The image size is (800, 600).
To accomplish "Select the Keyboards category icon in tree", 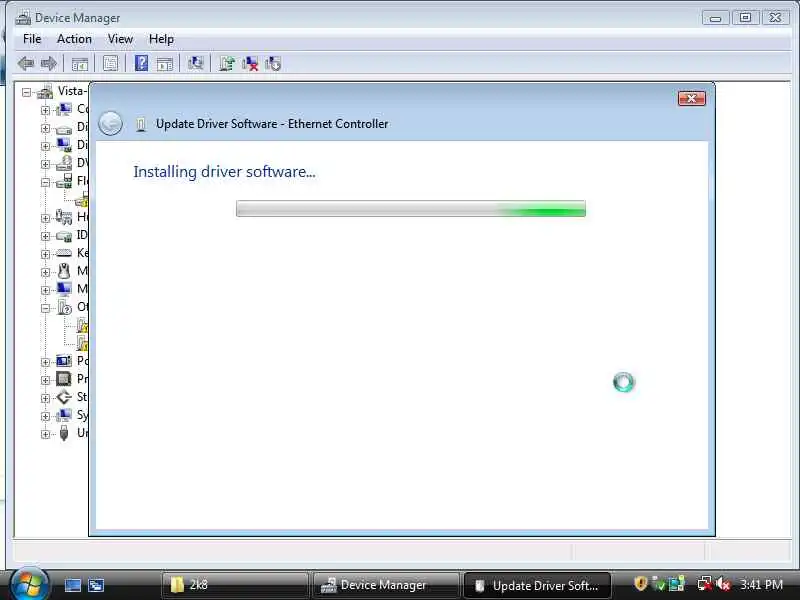I will click(64, 253).
